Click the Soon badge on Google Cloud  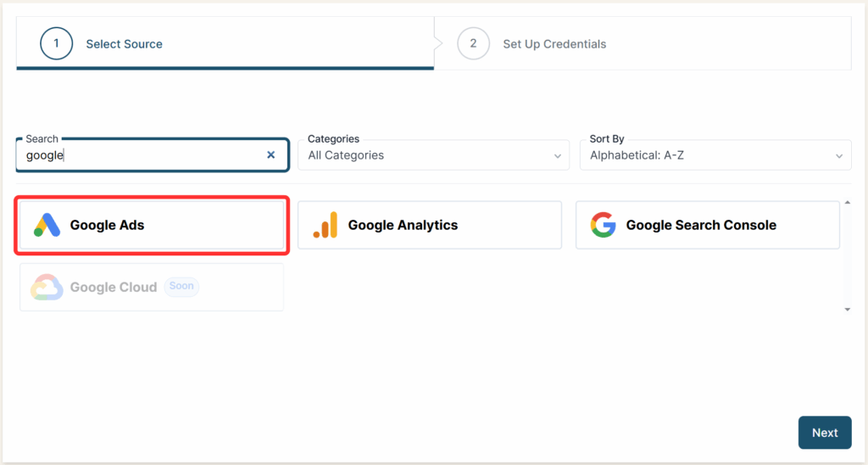click(x=181, y=286)
